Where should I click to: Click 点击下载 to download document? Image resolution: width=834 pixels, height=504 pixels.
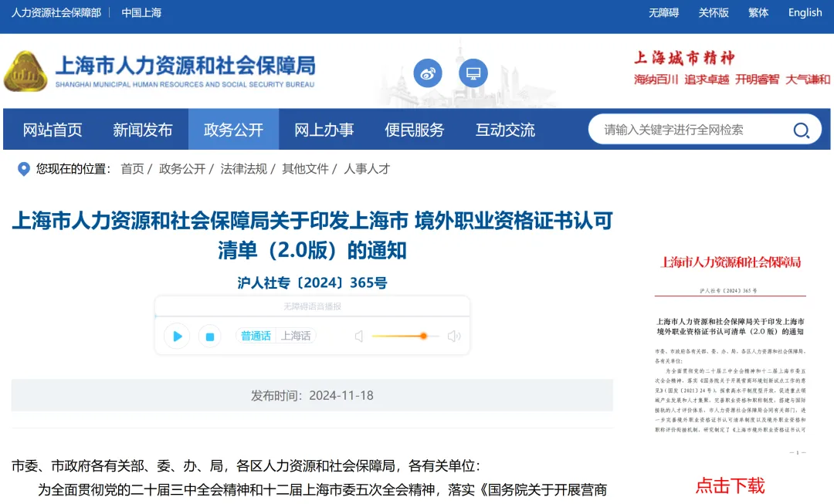click(730, 485)
